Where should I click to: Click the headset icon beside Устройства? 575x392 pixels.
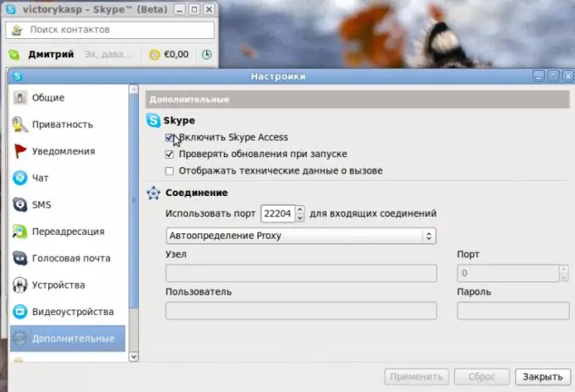pyautogui.click(x=19, y=285)
